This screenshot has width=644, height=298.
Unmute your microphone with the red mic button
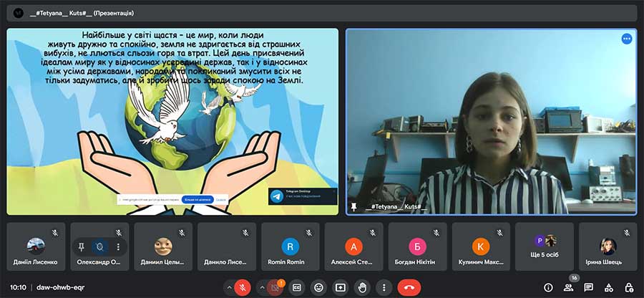pos(243,287)
